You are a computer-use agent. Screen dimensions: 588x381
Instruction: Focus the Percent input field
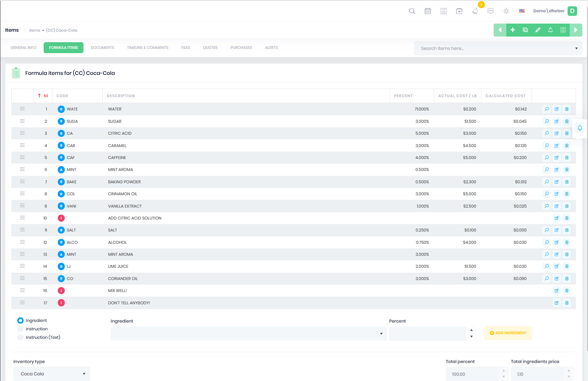(x=428, y=334)
